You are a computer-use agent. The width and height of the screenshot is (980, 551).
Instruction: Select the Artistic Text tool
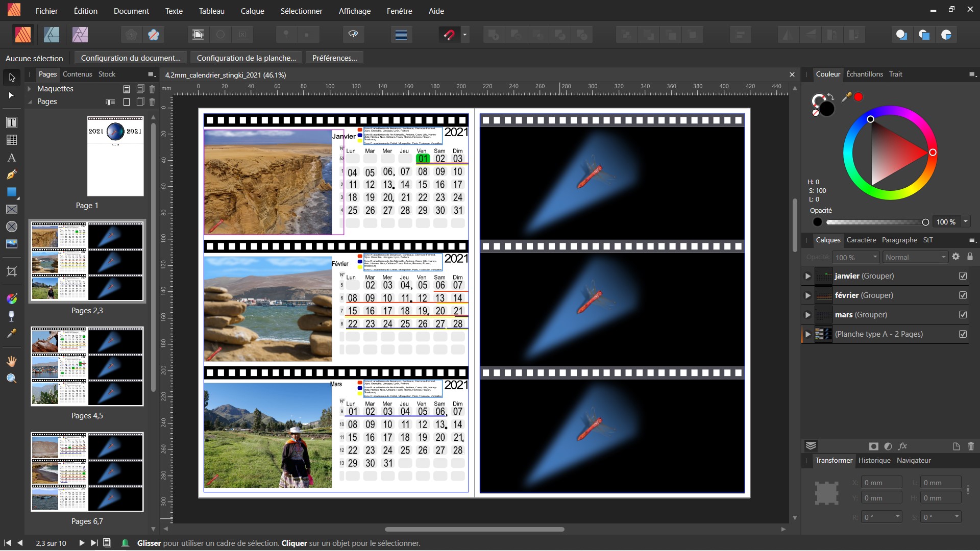coord(11,158)
